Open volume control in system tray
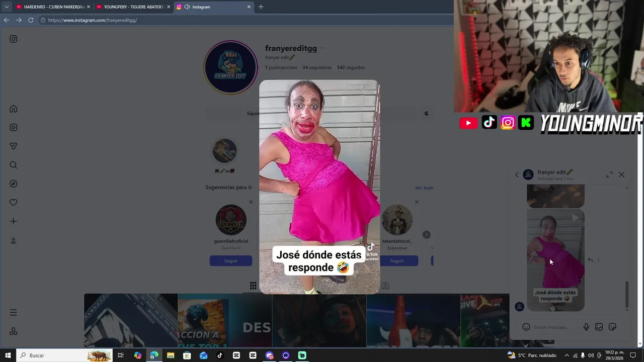644x362 pixels. point(591,355)
